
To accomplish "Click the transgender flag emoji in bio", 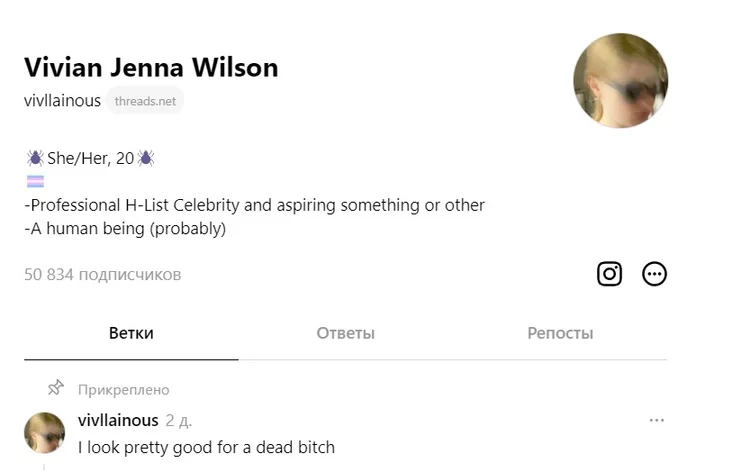I will tap(35, 182).
